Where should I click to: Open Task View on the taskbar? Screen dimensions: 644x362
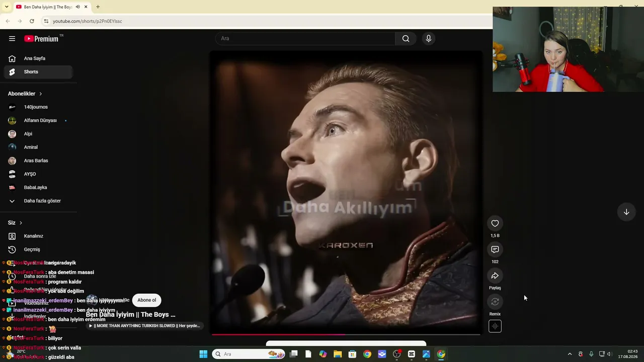294,354
